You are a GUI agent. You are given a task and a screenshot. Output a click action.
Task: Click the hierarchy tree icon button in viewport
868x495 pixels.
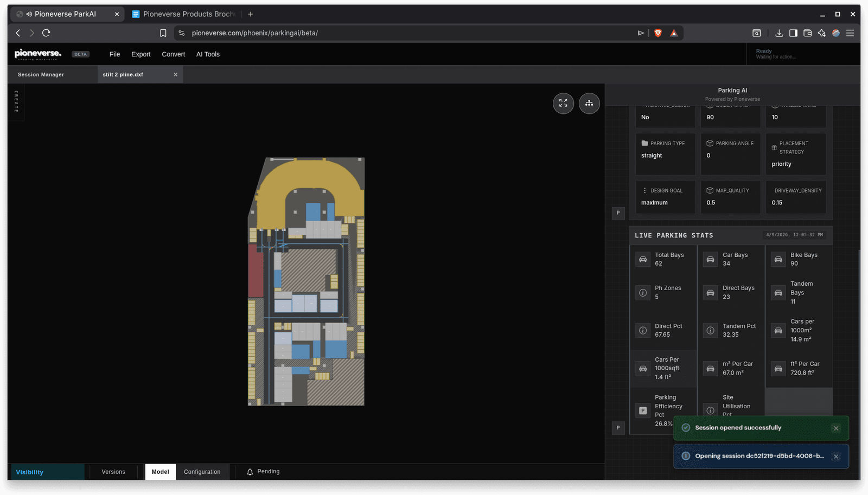tap(589, 103)
